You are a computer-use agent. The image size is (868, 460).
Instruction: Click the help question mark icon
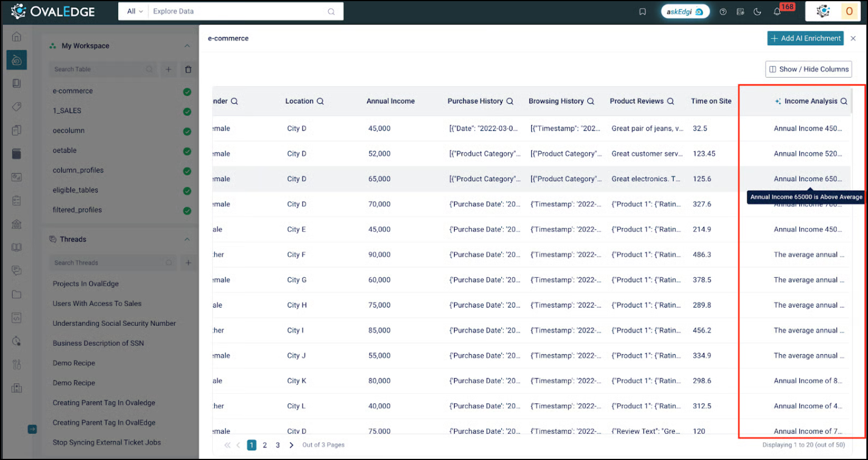723,11
